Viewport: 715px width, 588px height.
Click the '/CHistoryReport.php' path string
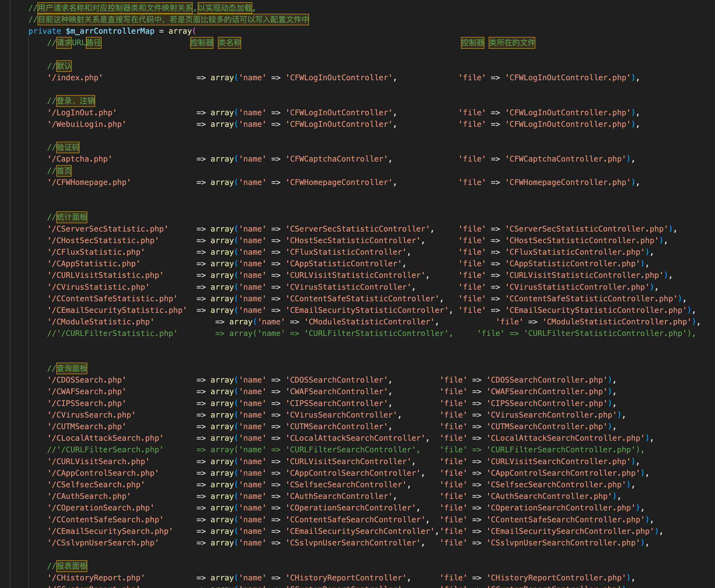point(96,578)
